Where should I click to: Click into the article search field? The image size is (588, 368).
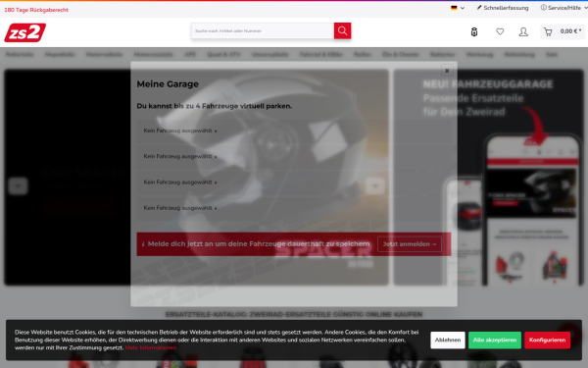pos(263,30)
